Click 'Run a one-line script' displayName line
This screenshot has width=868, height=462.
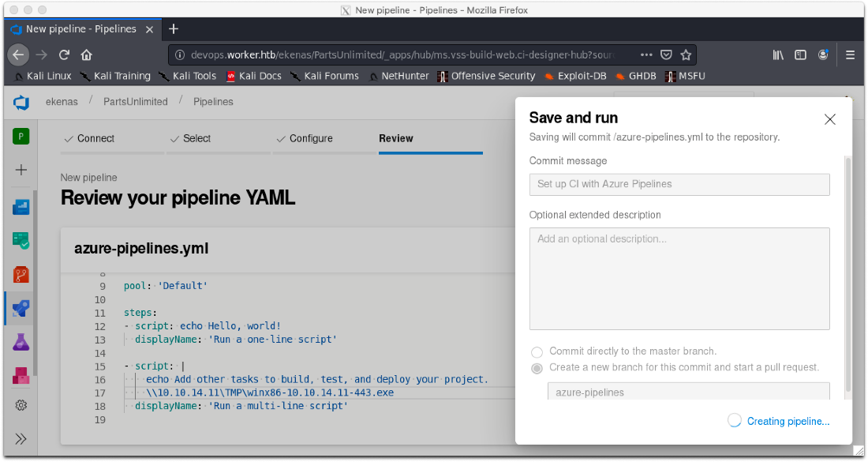coord(236,340)
